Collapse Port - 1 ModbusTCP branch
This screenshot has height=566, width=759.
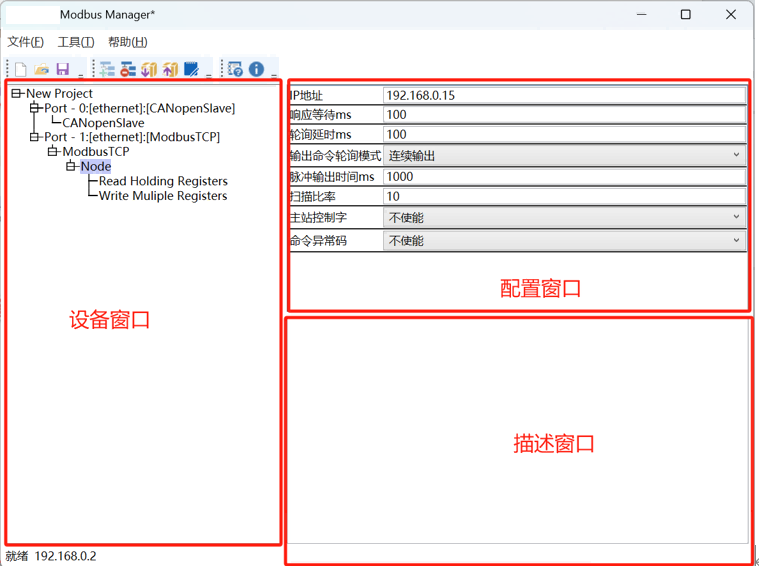coord(34,137)
